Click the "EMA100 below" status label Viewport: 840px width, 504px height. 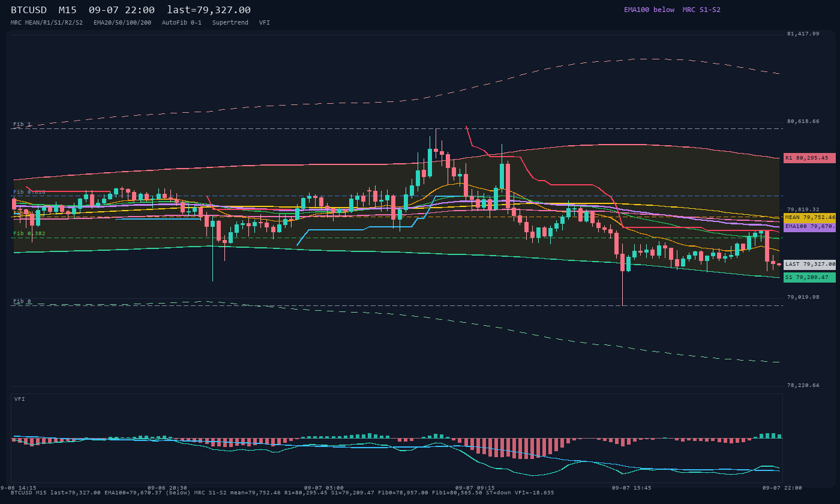tap(649, 10)
